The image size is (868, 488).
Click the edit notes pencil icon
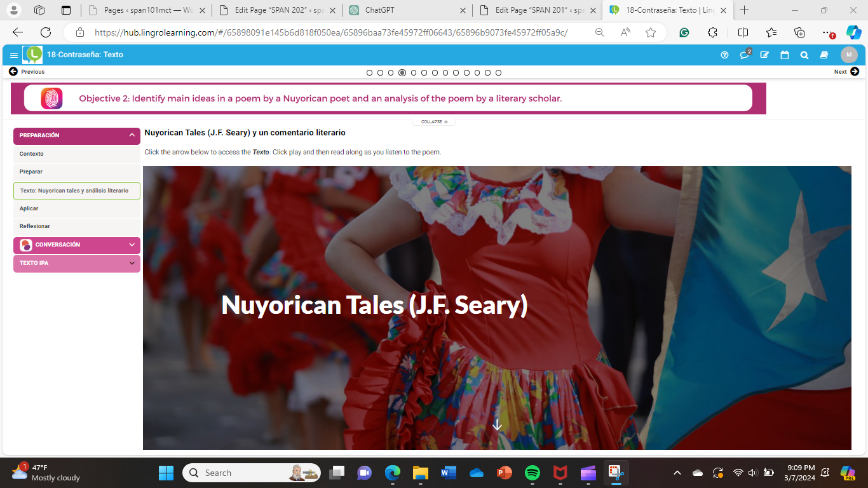tap(764, 55)
